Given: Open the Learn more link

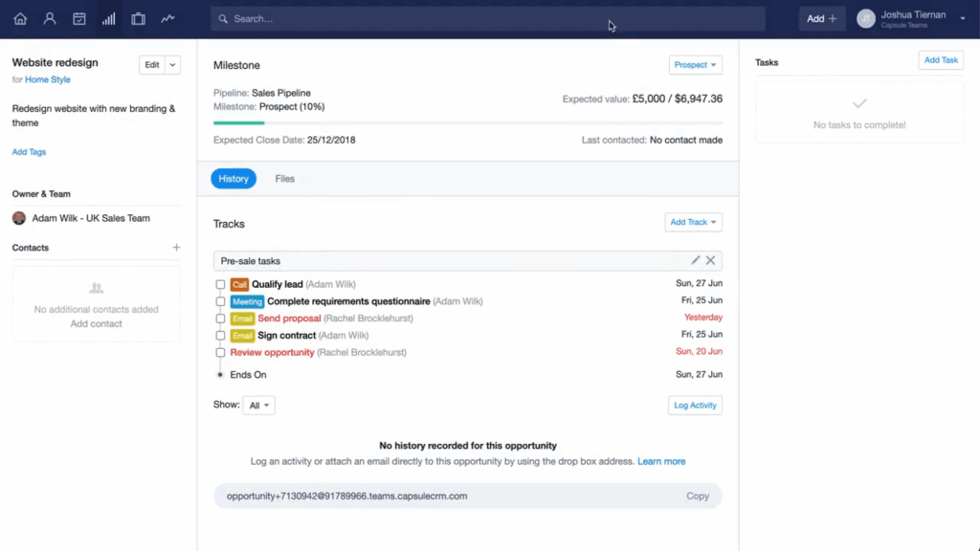Looking at the screenshot, I should click(661, 461).
